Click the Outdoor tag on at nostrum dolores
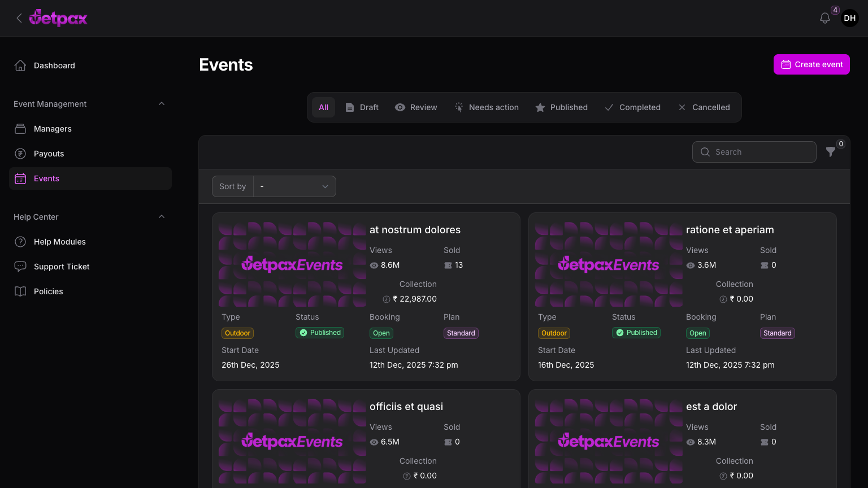The image size is (868, 488). tap(237, 333)
